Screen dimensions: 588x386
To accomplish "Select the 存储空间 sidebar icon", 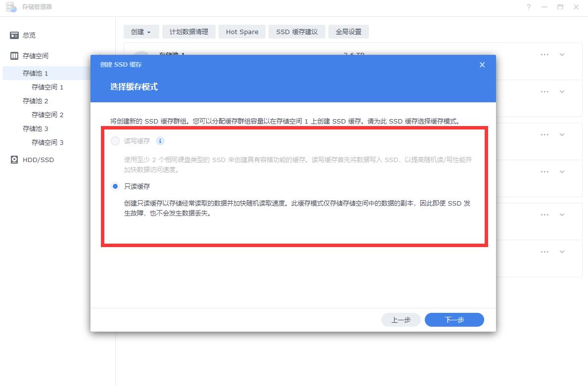I will [x=15, y=55].
